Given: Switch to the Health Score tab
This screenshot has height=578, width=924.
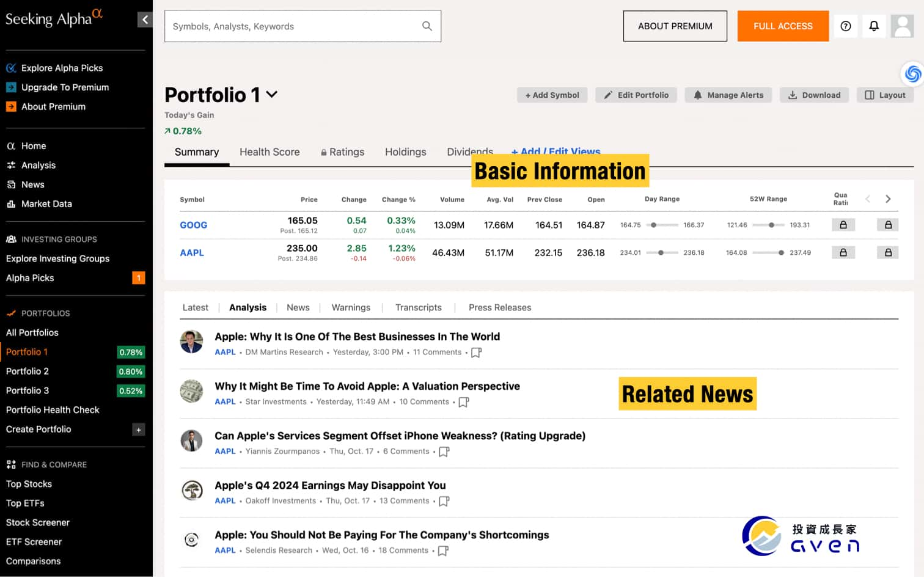Looking at the screenshot, I should click(x=269, y=152).
